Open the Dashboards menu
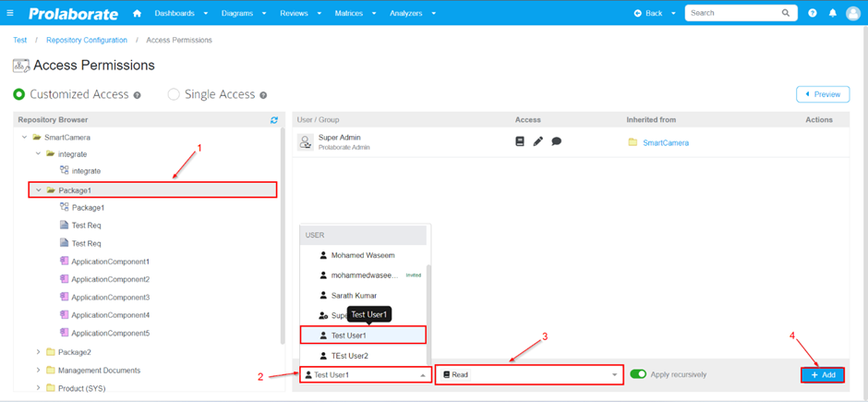 (181, 13)
